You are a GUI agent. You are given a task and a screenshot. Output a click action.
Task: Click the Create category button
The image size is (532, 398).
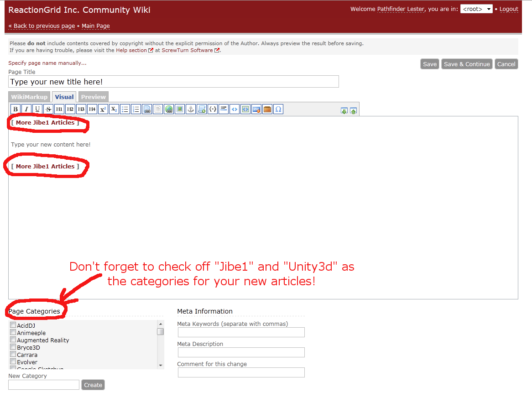coord(93,385)
